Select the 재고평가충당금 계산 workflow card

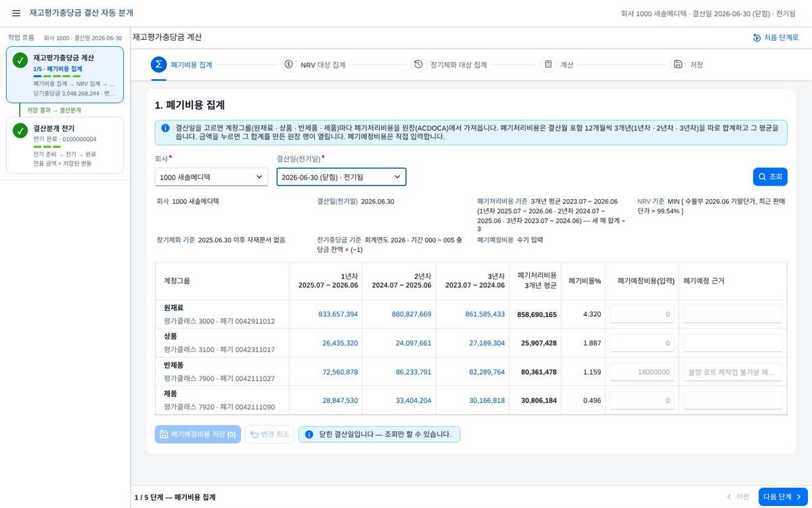(x=65, y=75)
